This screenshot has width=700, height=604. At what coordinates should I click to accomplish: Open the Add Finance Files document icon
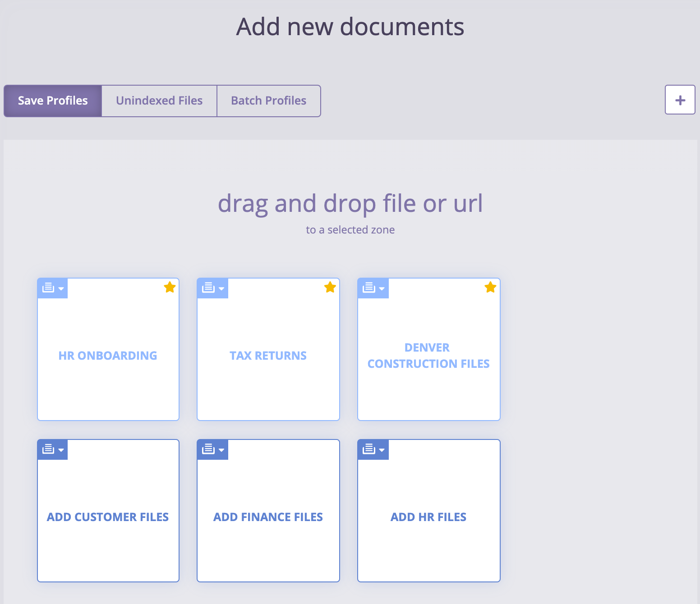coord(209,449)
